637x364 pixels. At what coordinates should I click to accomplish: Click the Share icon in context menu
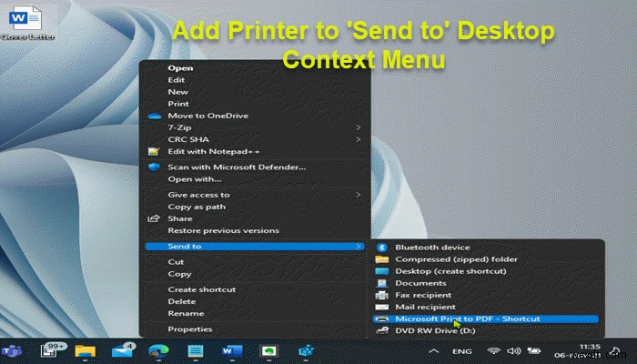[154, 218]
